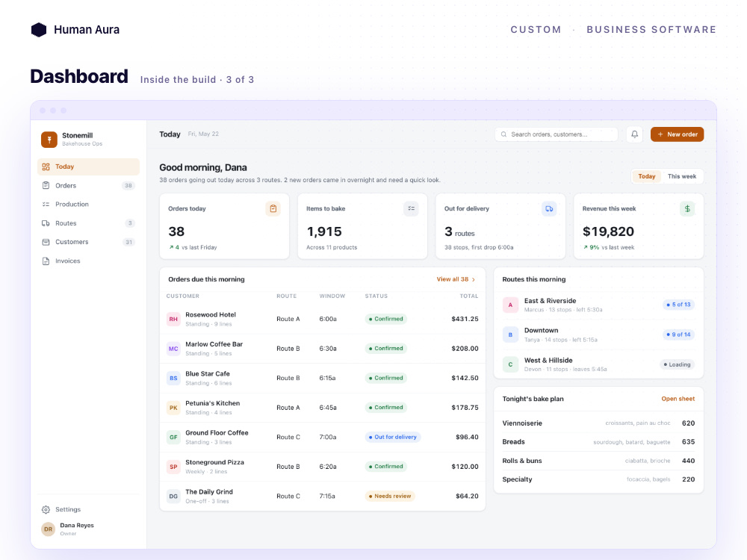Click the Human Aura hexagon logo

pyautogui.click(x=39, y=30)
